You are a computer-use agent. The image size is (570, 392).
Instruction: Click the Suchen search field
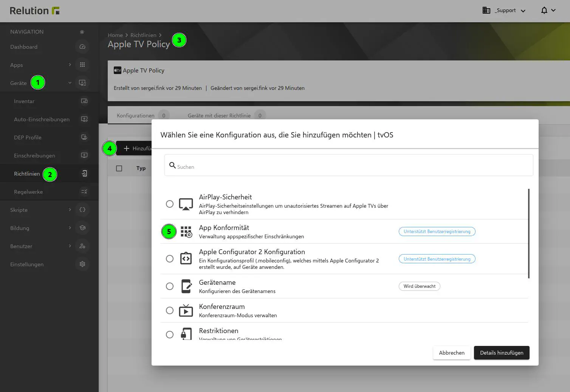click(349, 165)
